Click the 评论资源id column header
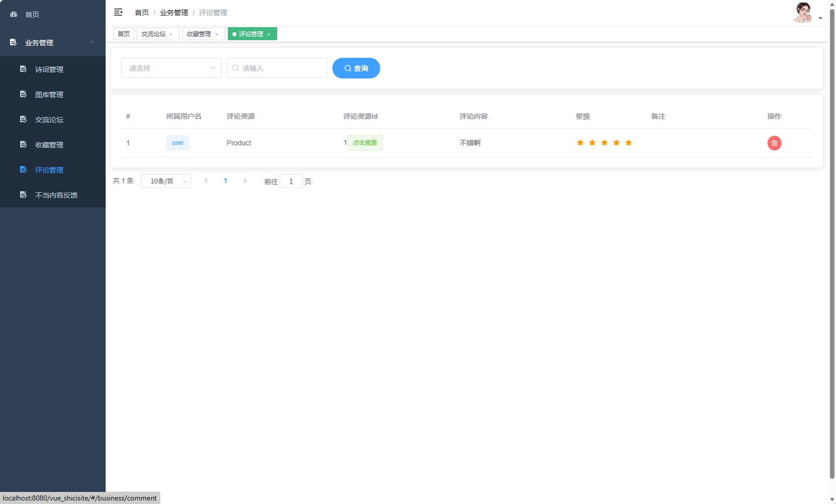836x504 pixels. [360, 116]
